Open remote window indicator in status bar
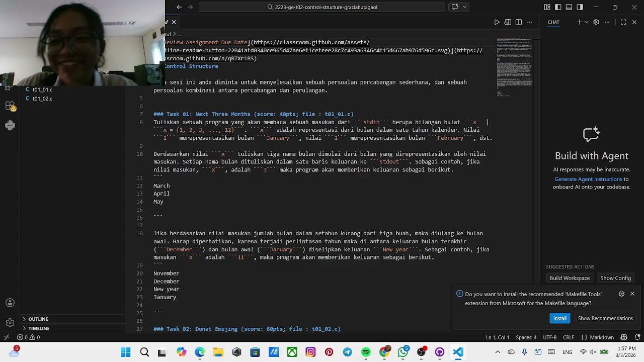Screen dimensions: 644x362 (7, 337)
